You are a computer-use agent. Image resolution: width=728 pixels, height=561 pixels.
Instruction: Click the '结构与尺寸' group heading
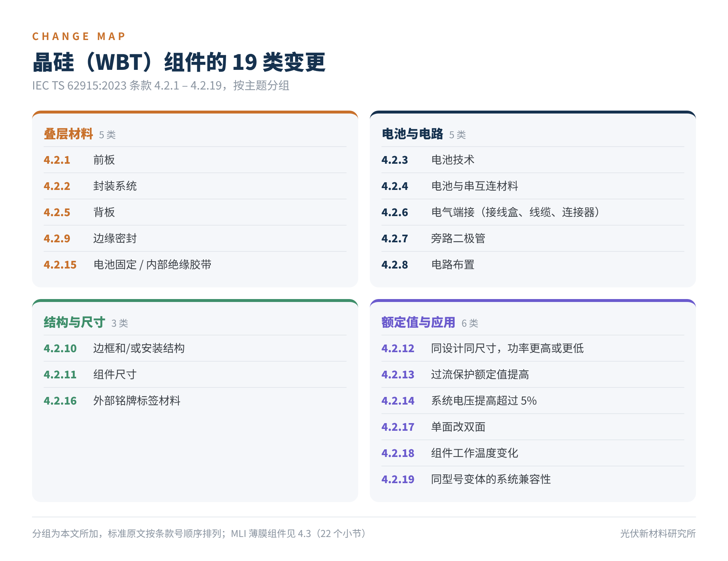coord(74,322)
